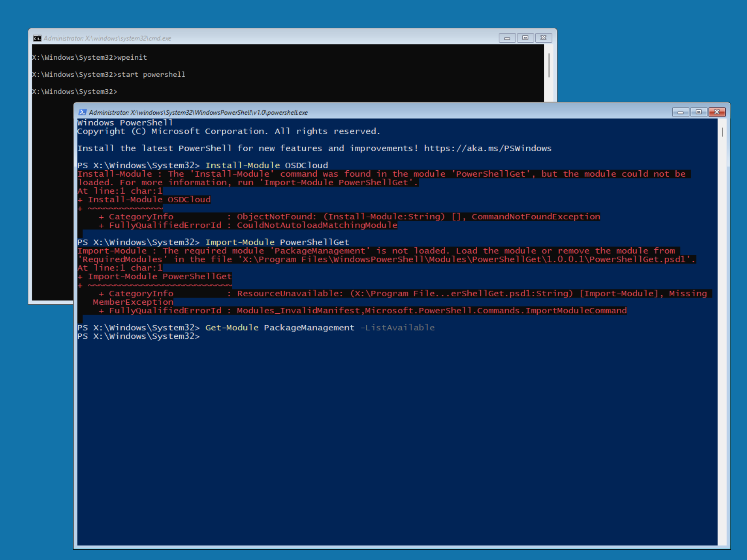Click the https://aka.ms/PSWindows URL text

[x=487, y=149]
